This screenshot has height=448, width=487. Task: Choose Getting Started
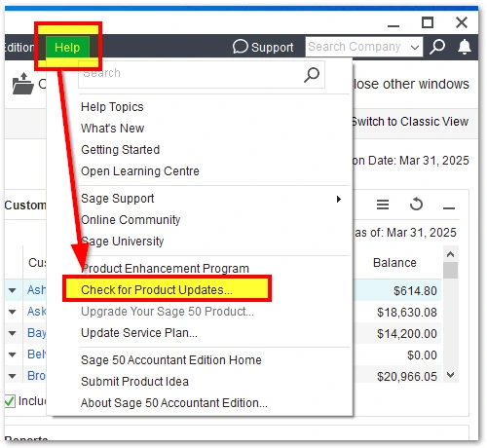[120, 150]
